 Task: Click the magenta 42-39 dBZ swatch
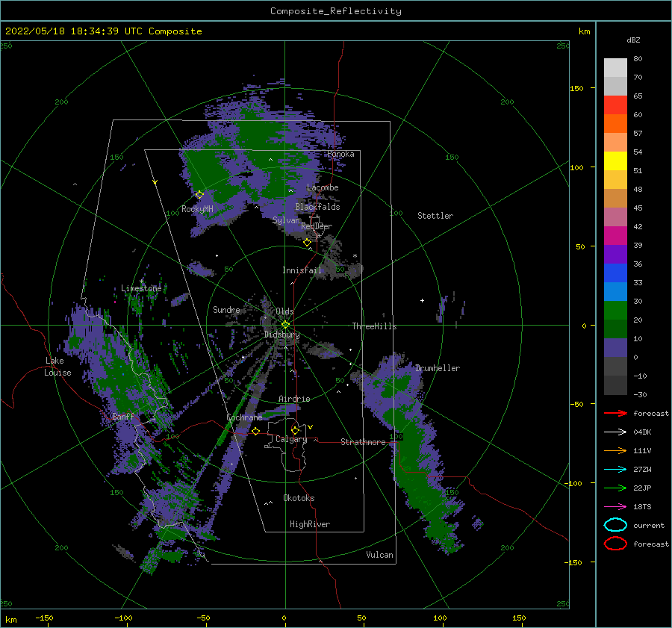point(615,236)
